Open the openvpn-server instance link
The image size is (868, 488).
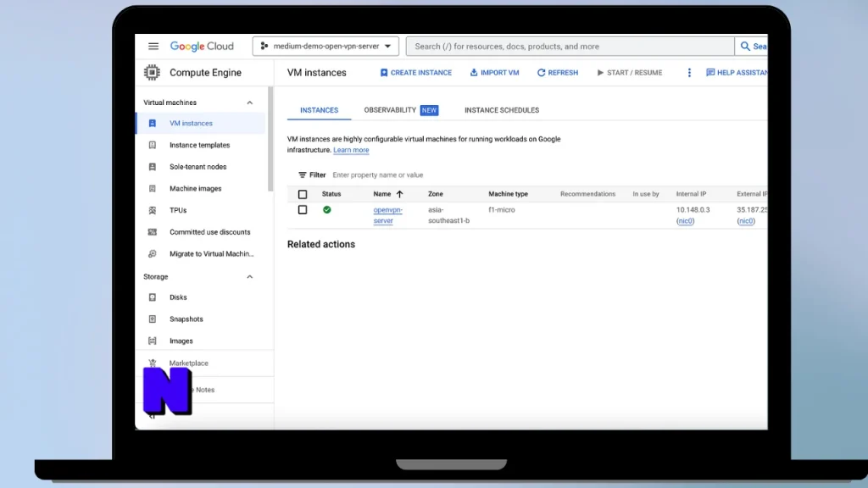(x=387, y=215)
